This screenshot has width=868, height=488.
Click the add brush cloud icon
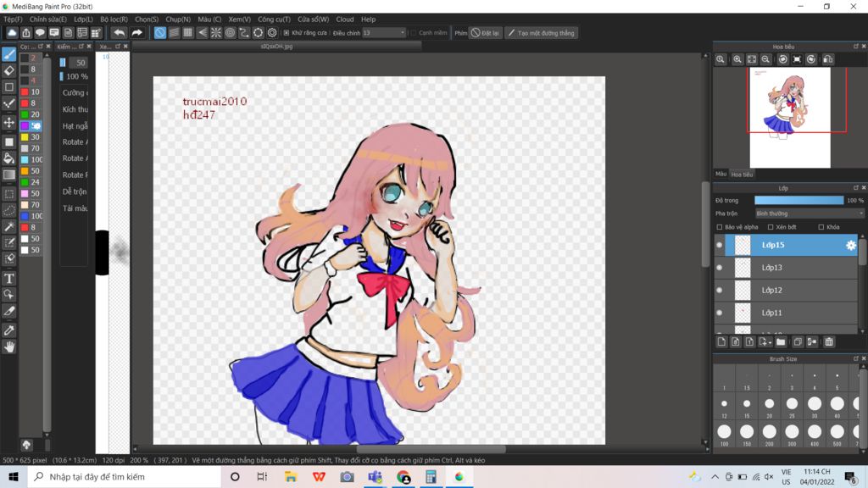[x=26, y=445]
